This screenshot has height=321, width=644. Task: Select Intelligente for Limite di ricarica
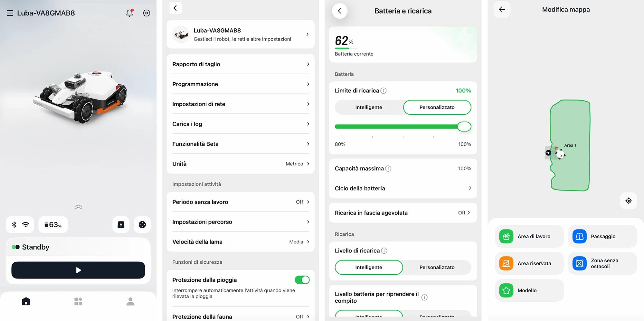click(369, 107)
